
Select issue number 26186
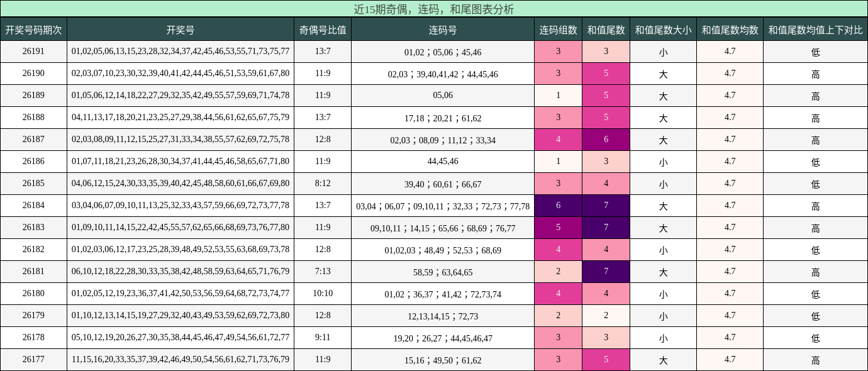(33, 162)
